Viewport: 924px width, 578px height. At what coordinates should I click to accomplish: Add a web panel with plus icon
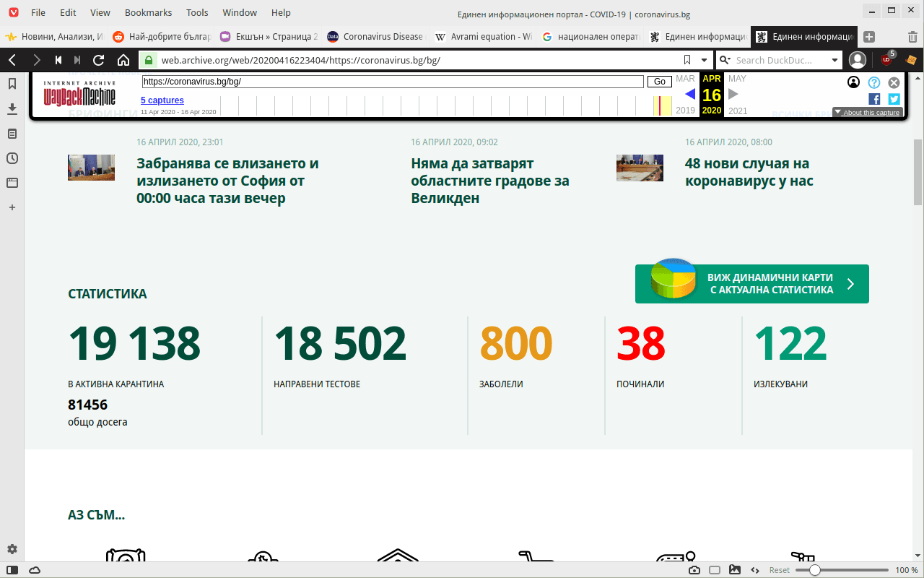12,207
